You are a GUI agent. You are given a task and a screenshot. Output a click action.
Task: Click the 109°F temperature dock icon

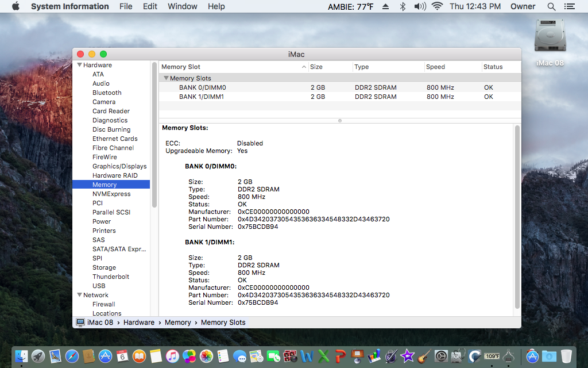pyautogui.click(x=492, y=356)
